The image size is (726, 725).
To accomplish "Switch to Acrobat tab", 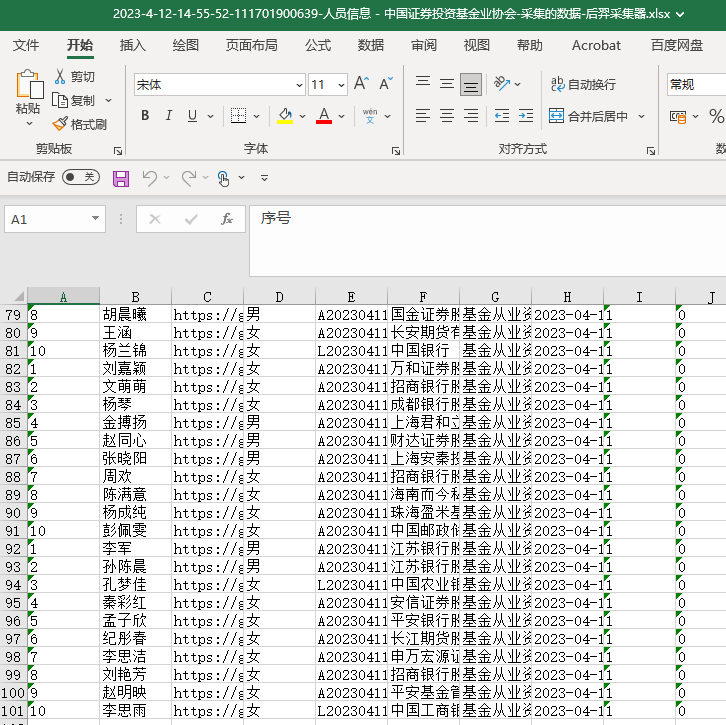I will point(596,45).
